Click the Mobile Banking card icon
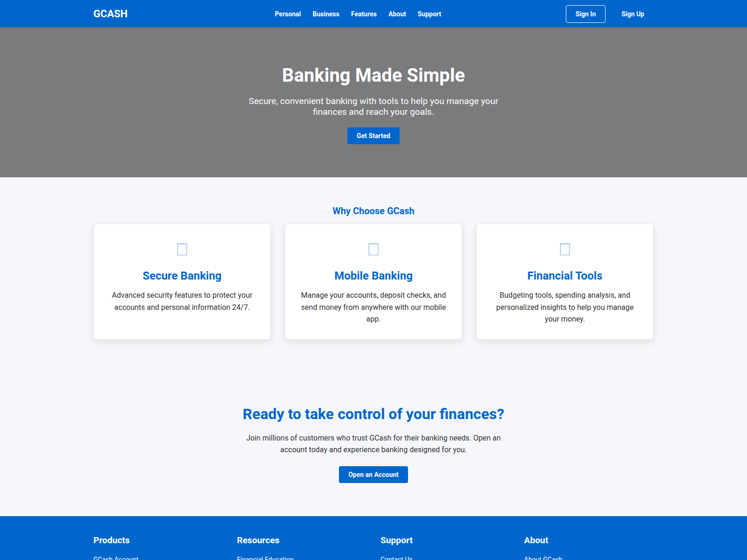This screenshot has height=560, width=747. click(373, 250)
